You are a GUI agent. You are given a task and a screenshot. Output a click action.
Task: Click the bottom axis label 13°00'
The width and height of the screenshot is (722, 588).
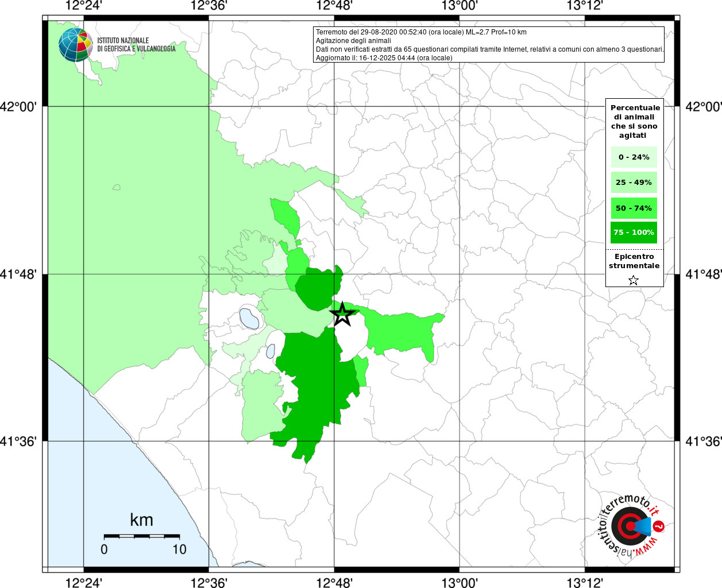pos(460,582)
